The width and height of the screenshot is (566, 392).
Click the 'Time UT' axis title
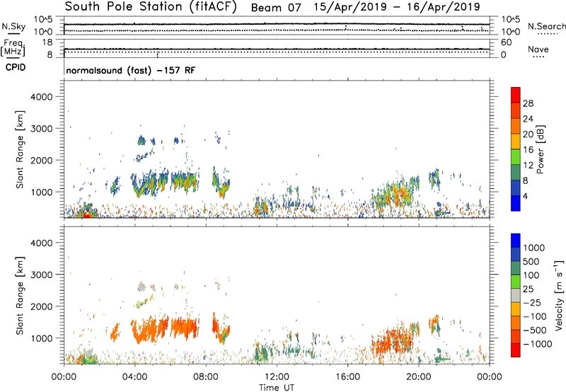pyautogui.click(x=277, y=388)
